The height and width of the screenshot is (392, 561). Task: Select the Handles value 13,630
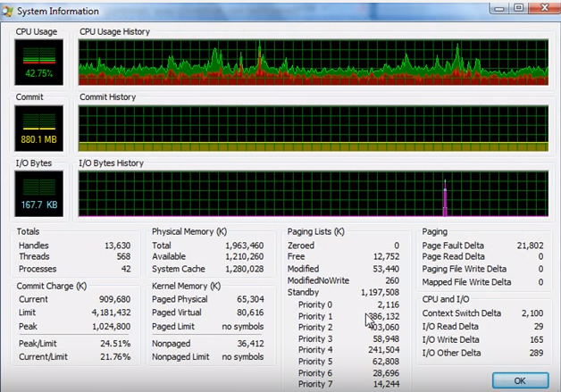(x=116, y=246)
